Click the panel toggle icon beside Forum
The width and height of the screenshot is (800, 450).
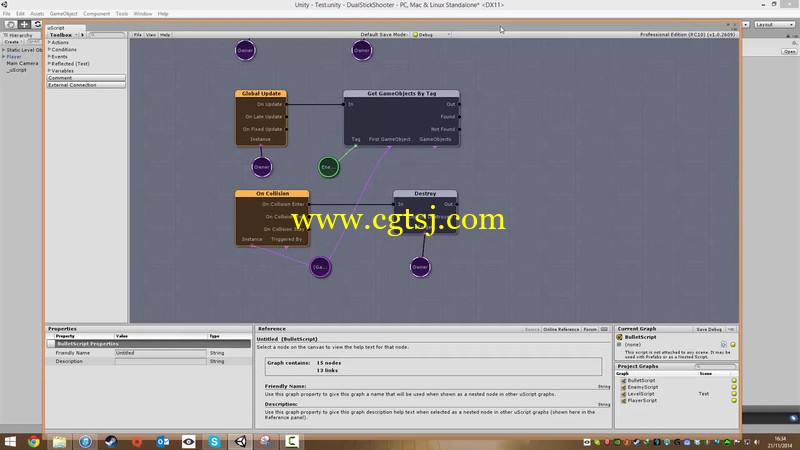(x=605, y=329)
